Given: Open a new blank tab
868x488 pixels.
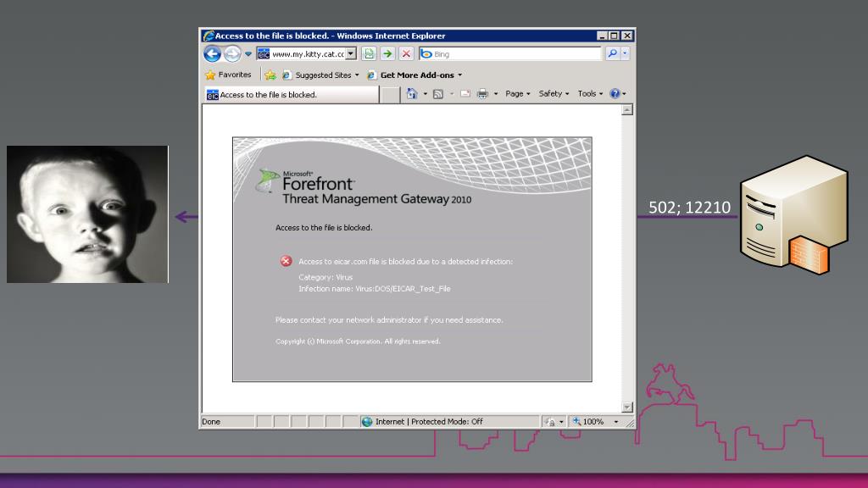Looking at the screenshot, I should (390, 95).
